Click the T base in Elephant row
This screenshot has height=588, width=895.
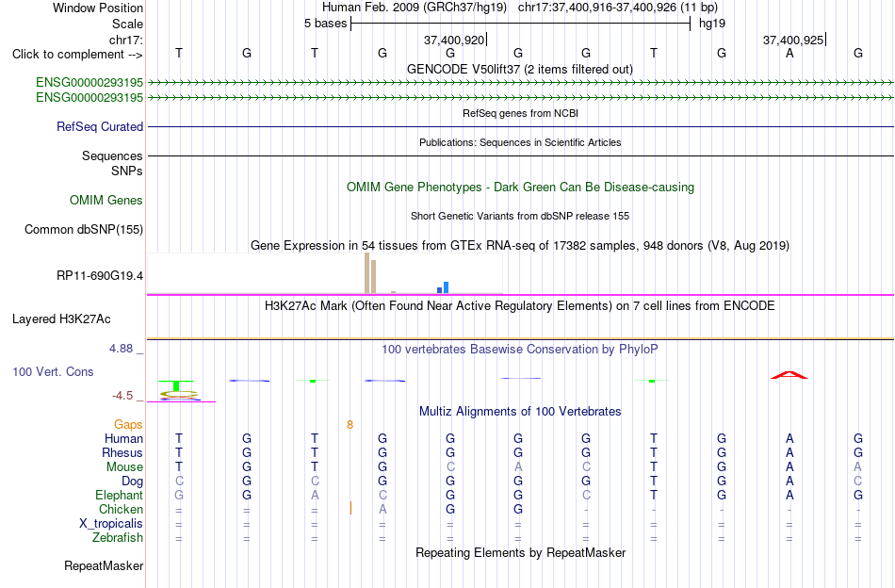pyautogui.click(x=654, y=495)
